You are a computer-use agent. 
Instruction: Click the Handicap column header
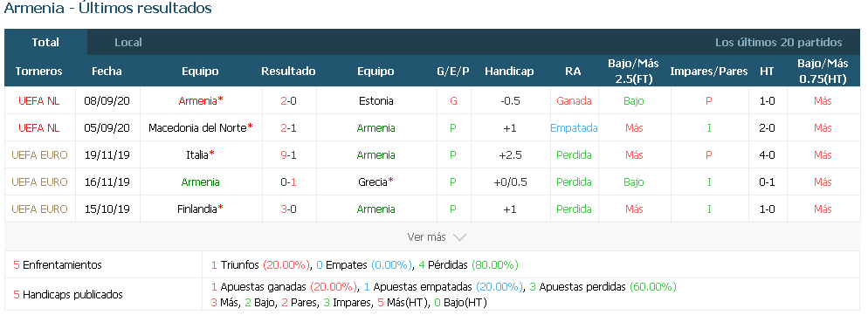tap(509, 71)
